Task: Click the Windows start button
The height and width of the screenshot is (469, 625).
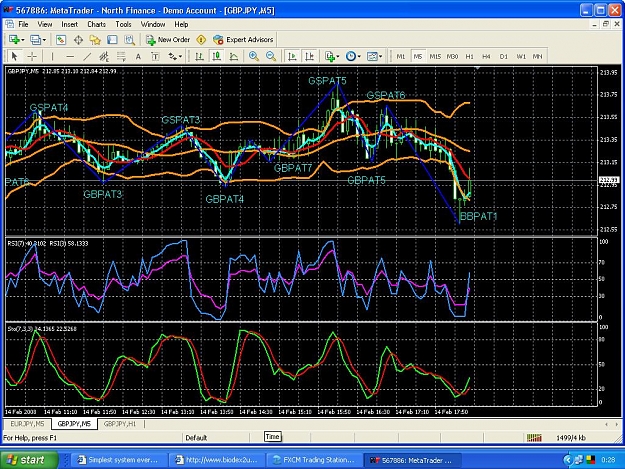Action: (x=29, y=460)
